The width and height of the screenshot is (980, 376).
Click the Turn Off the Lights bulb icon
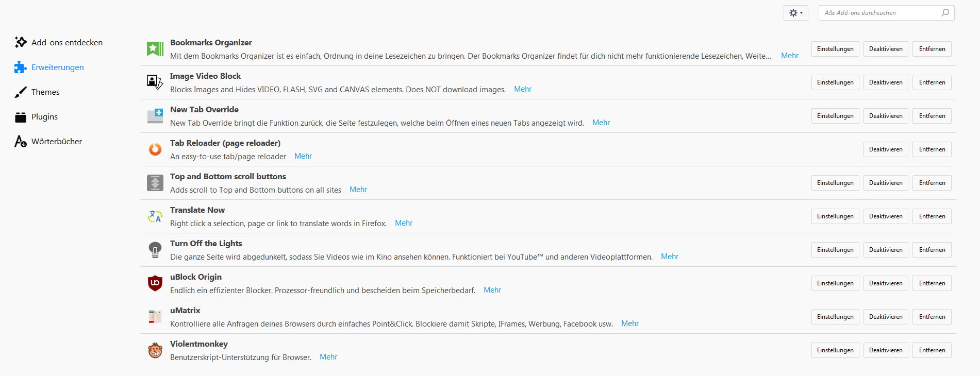pyautogui.click(x=155, y=250)
